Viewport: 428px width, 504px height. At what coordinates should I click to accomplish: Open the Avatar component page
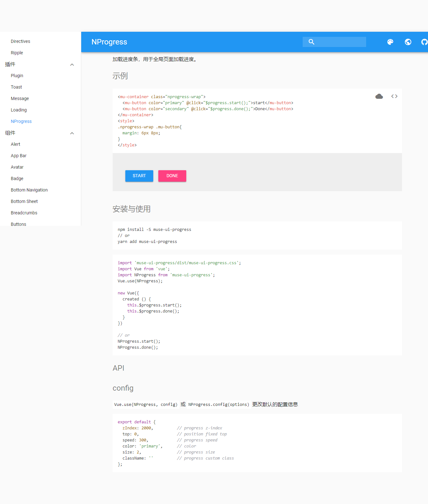point(17,167)
